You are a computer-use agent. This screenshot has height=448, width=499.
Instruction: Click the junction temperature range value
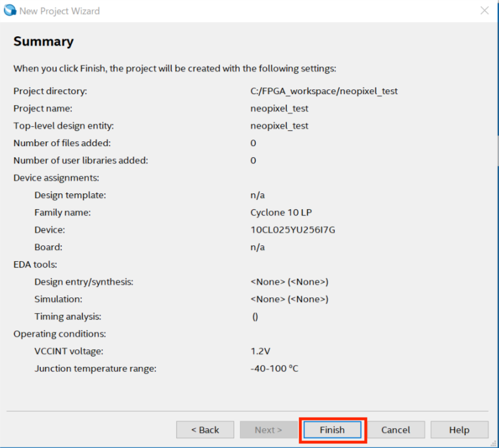[x=275, y=369]
